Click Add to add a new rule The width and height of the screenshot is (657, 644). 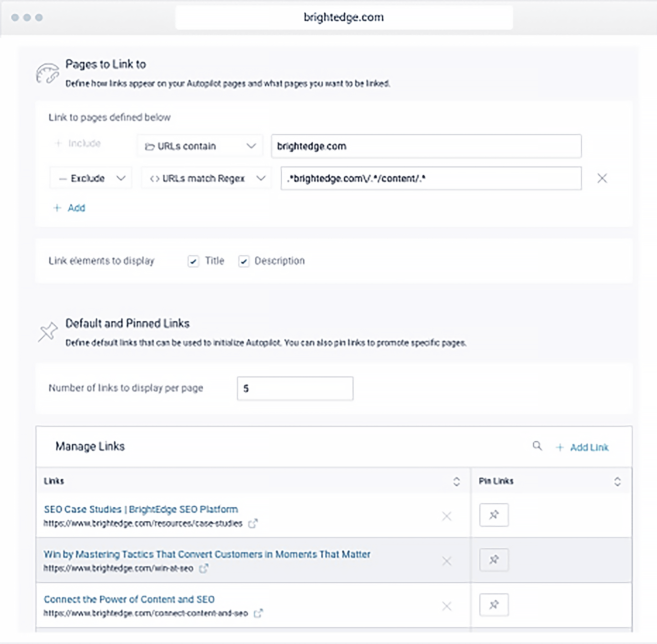pos(69,208)
